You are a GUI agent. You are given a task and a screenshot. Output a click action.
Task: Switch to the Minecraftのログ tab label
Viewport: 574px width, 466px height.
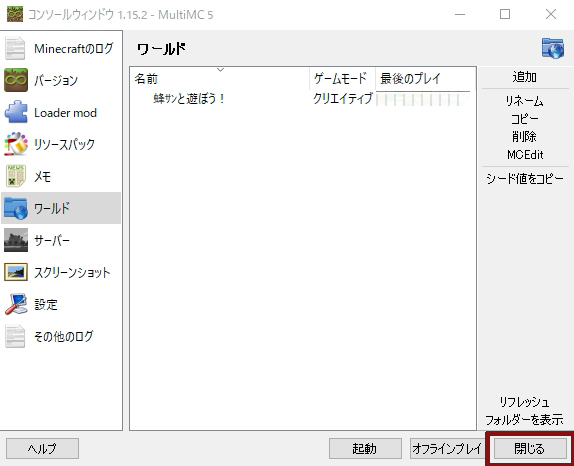coord(74,48)
